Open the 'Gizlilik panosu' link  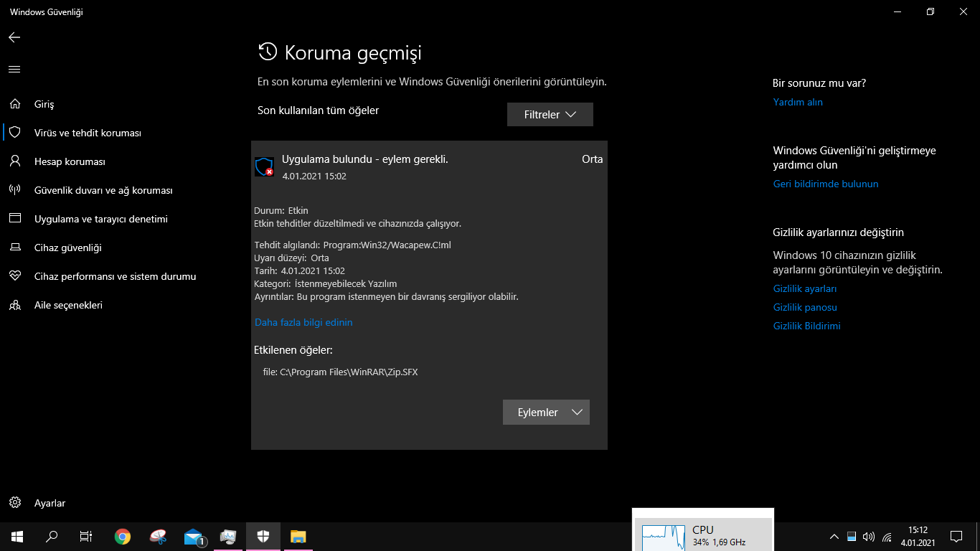(x=805, y=307)
